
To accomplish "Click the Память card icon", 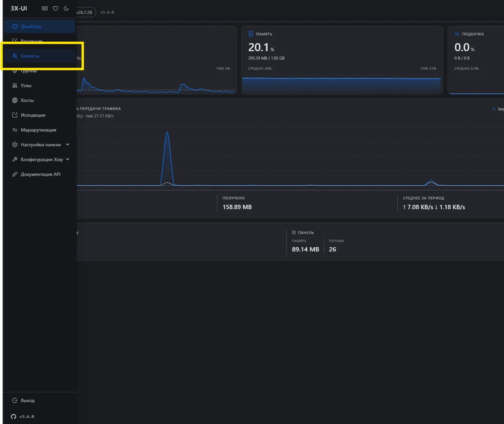I will 251,34.
